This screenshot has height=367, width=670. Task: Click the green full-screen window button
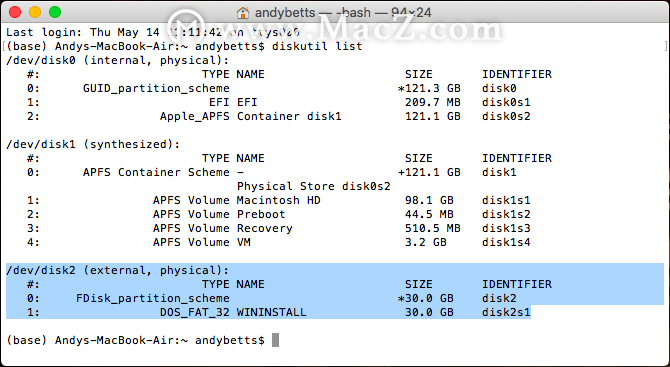(x=55, y=12)
